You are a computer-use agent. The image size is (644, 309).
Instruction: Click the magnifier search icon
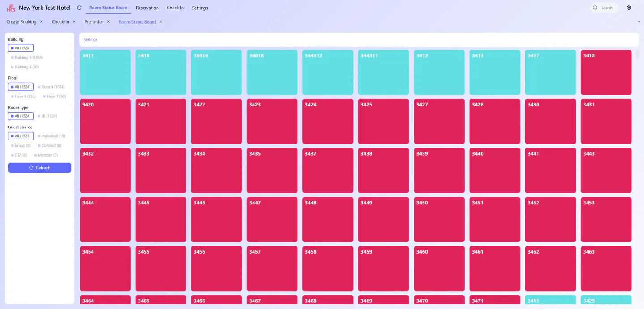coord(595,8)
